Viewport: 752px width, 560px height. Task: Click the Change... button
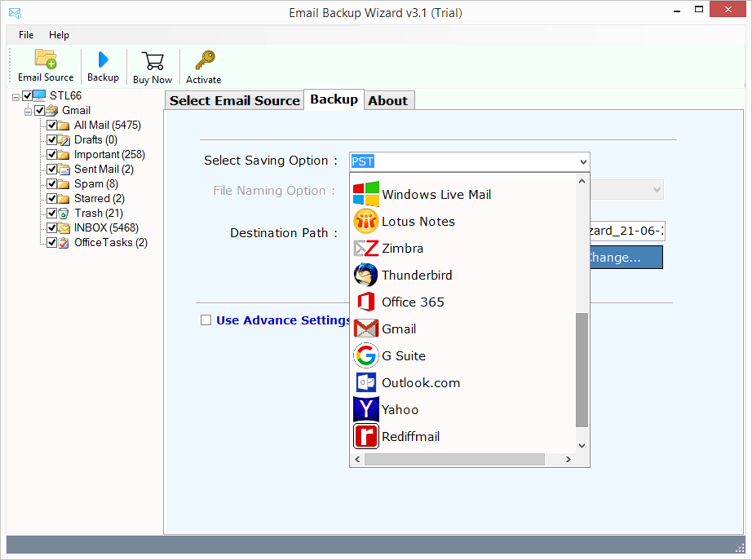coord(626,258)
